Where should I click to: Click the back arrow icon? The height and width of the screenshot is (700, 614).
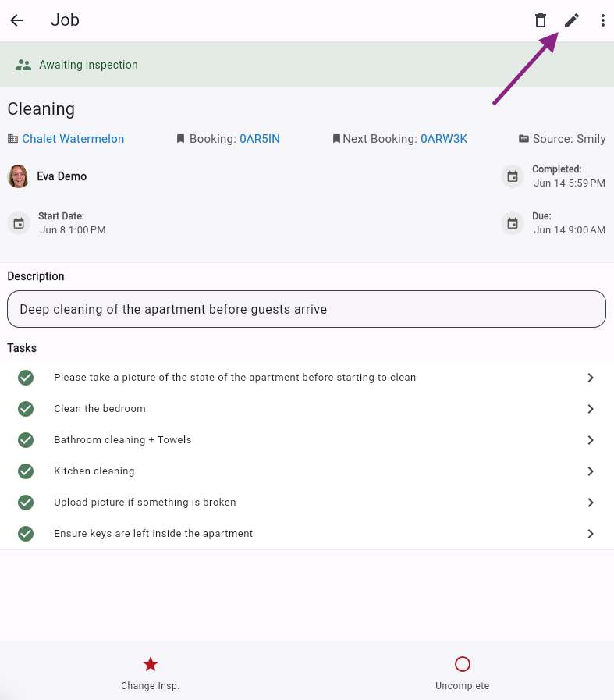pyautogui.click(x=16, y=21)
